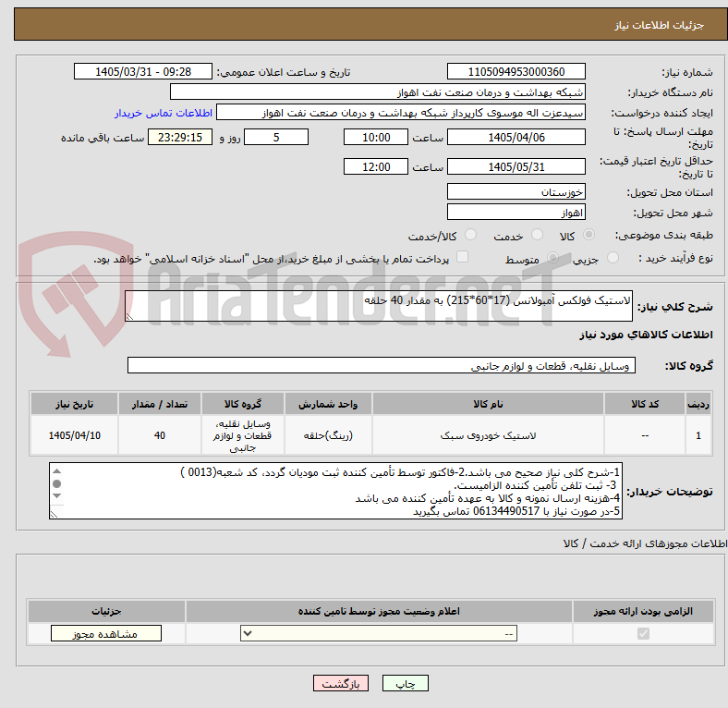Click the scrollbar thumb in buyer notes

coord(56,483)
